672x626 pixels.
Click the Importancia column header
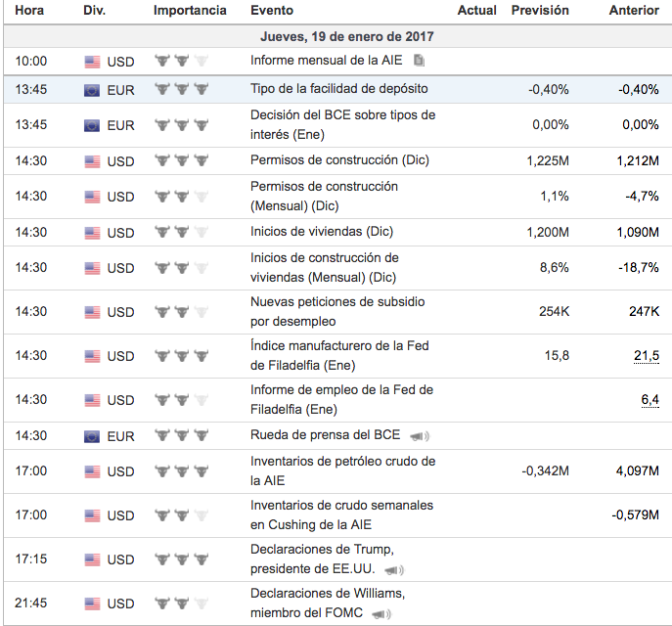click(x=190, y=11)
